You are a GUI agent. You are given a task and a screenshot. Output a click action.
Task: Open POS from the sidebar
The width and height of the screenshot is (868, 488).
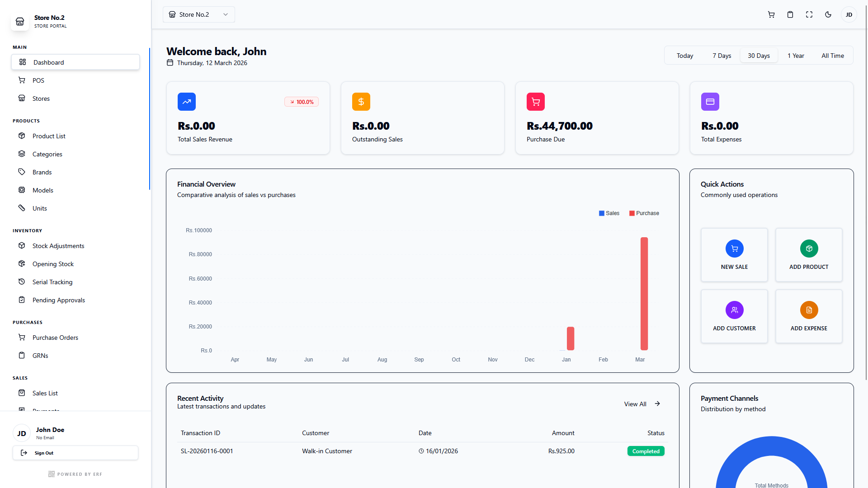(x=38, y=80)
